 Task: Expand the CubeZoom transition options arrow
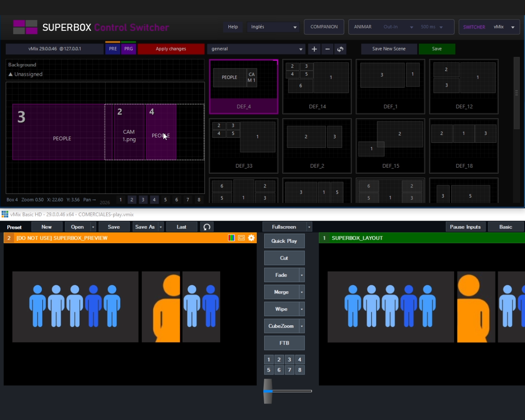coord(302,326)
